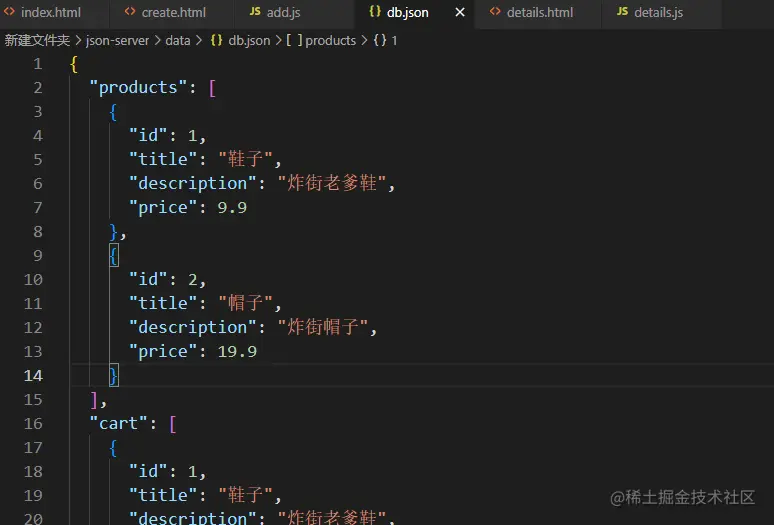The width and height of the screenshot is (774, 525).
Task: Click the breadcrumb item for object 1
Action: coord(394,40)
